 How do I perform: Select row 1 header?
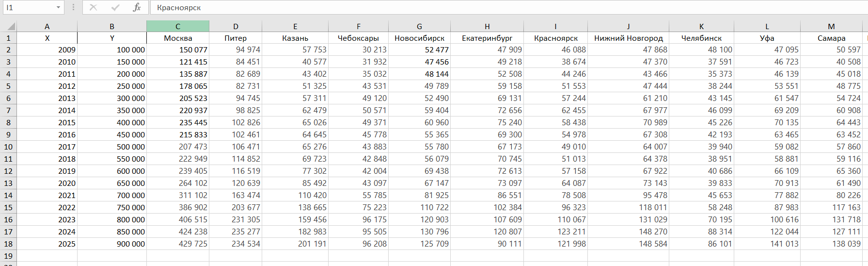pyautogui.click(x=8, y=38)
